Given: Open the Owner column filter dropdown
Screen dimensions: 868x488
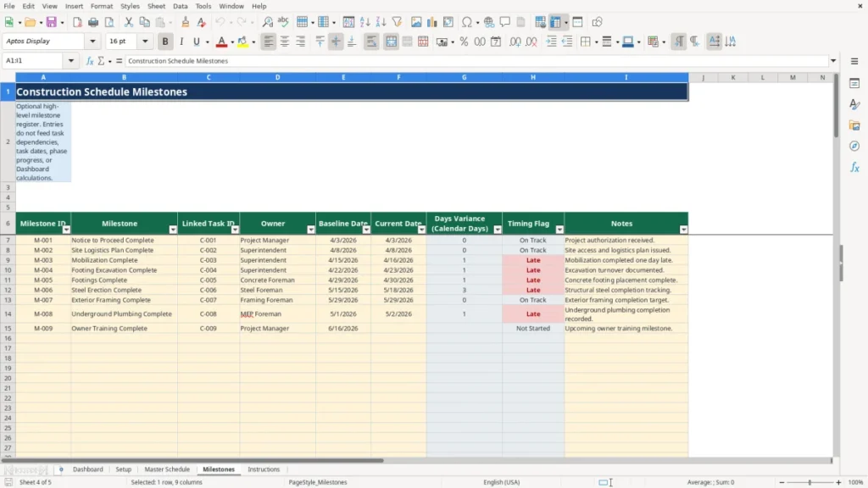Looking at the screenshot, I should pyautogui.click(x=311, y=230).
